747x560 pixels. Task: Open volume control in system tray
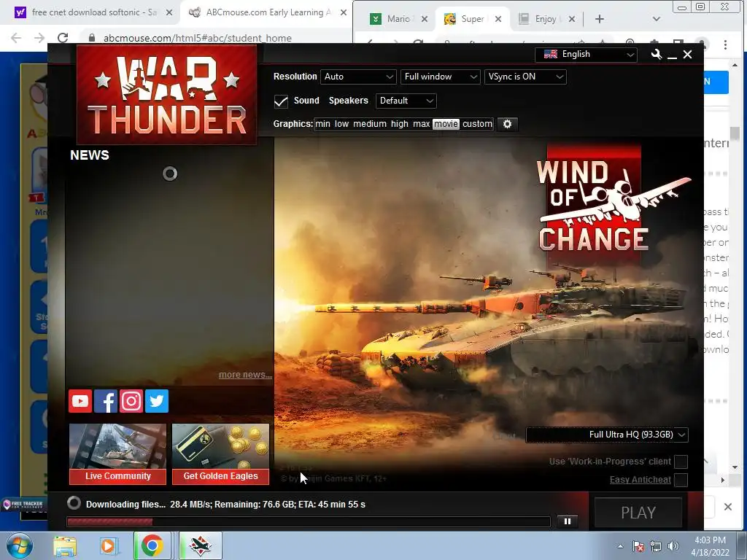(x=673, y=546)
